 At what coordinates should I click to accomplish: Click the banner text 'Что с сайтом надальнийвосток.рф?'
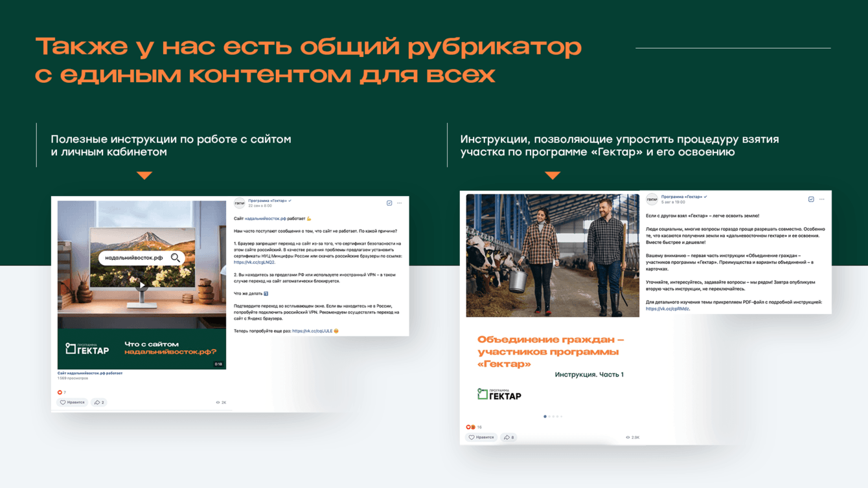(170, 348)
